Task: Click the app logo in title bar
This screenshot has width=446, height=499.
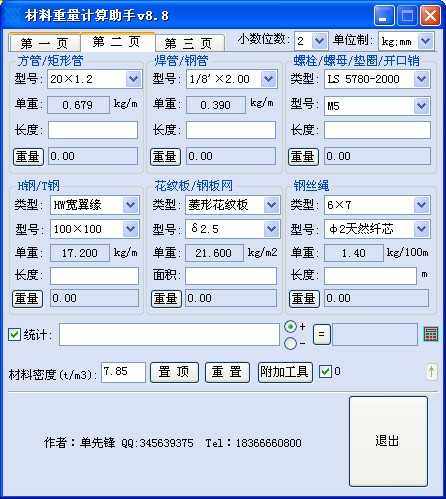Action: click(x=13, y=15)
